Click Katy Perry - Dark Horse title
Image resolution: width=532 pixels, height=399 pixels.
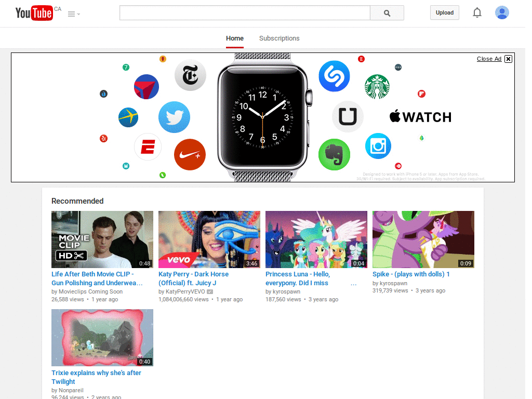click(193, 278)
